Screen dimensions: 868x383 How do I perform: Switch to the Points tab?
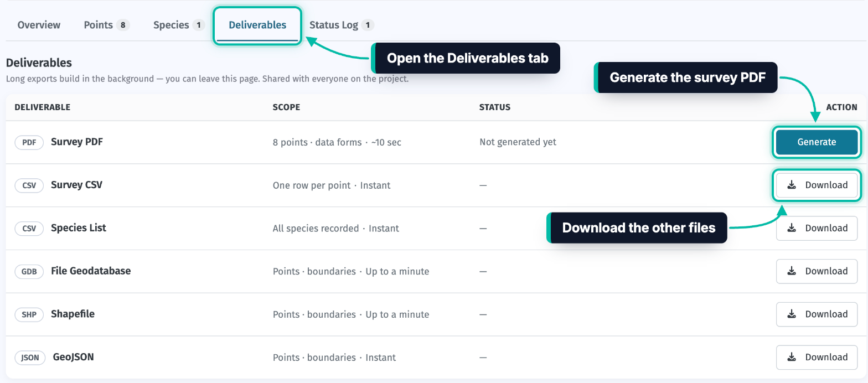pyautogui.click(x=107, y=25)
